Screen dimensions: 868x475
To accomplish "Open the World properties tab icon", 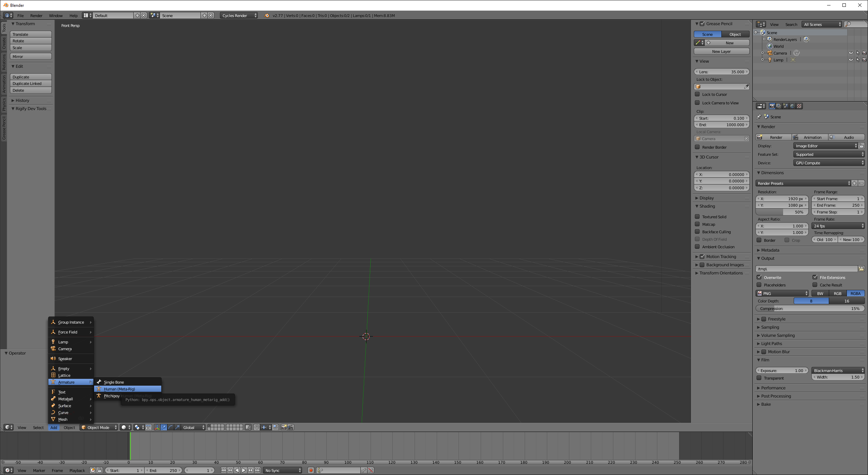I will click(x=792, y=106).
